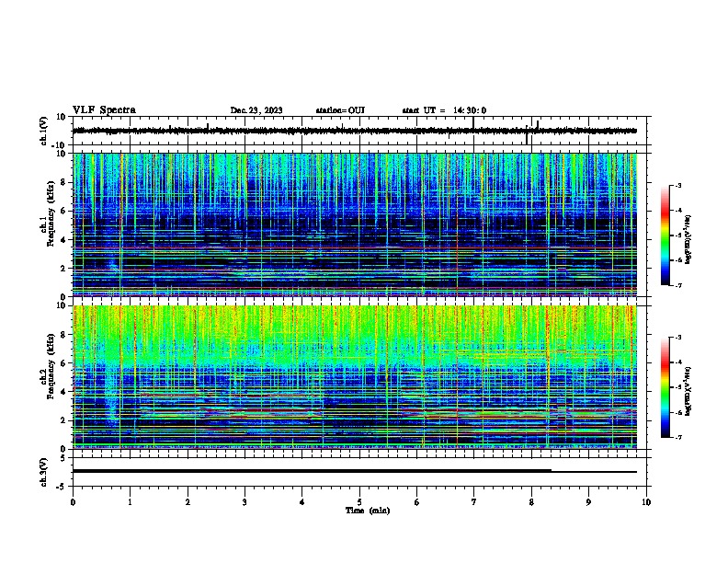728x563 pixels.
Task: Click the 'VLF Spectra' title text
Action: [x=104, y=110]
